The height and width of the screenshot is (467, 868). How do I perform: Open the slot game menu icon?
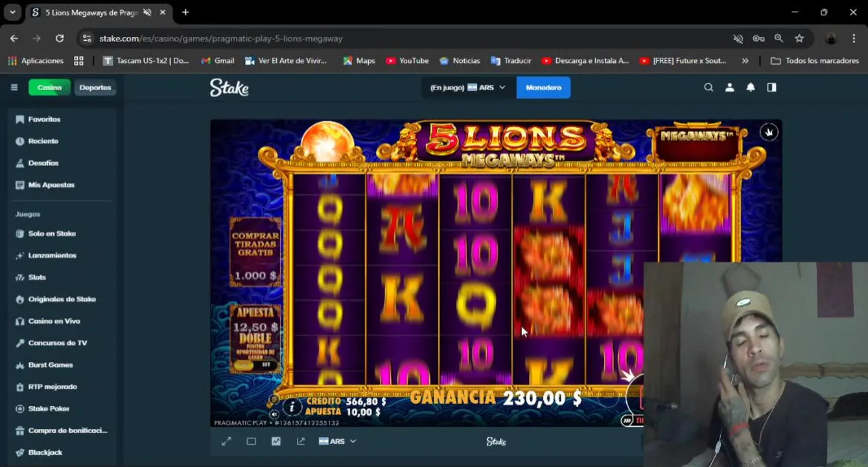click(x=274, y=399)
